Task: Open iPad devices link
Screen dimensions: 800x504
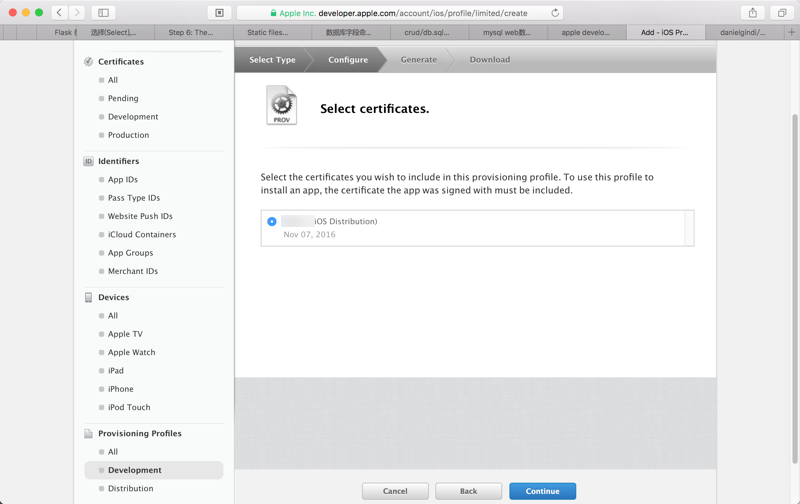Action: pos(116,371)
